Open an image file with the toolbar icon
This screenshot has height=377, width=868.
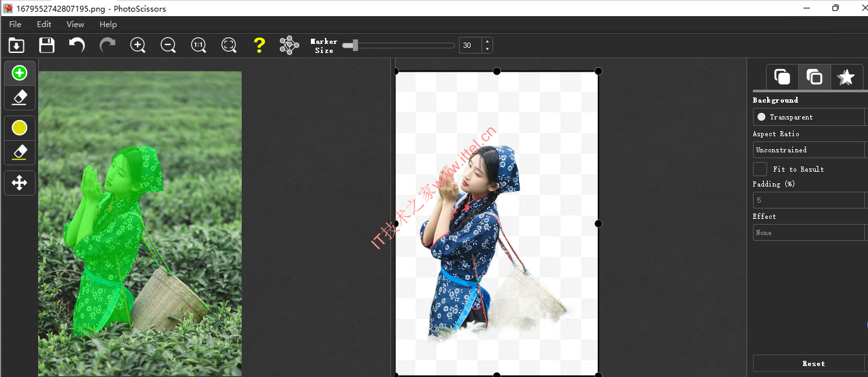(16, 45)
